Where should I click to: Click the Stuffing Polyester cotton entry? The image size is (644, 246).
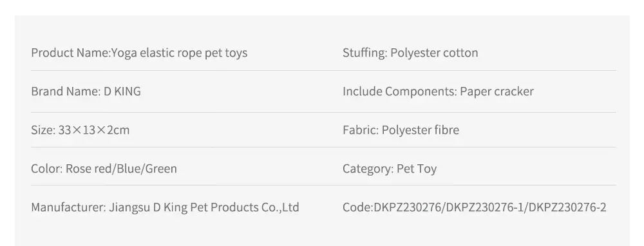tap(410, 53)
